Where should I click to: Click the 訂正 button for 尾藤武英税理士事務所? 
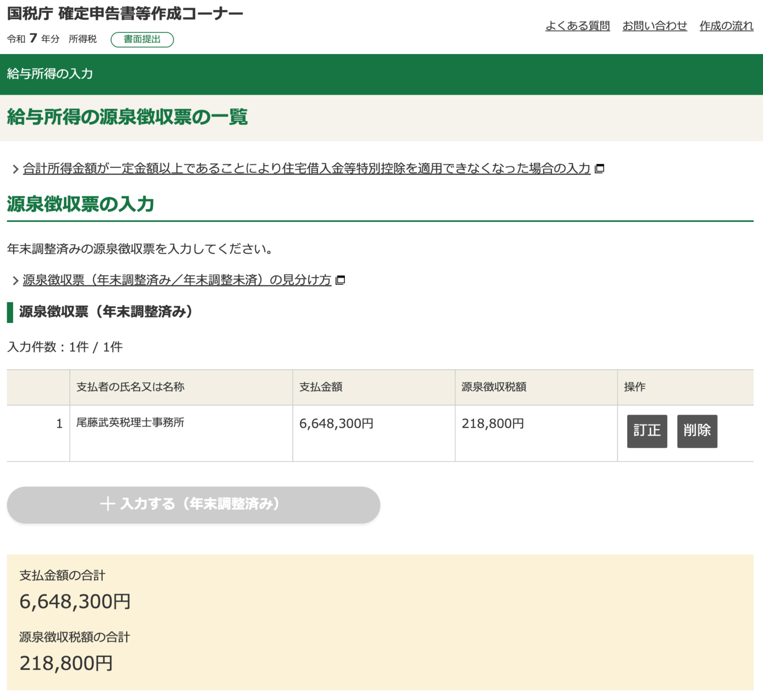647,431
